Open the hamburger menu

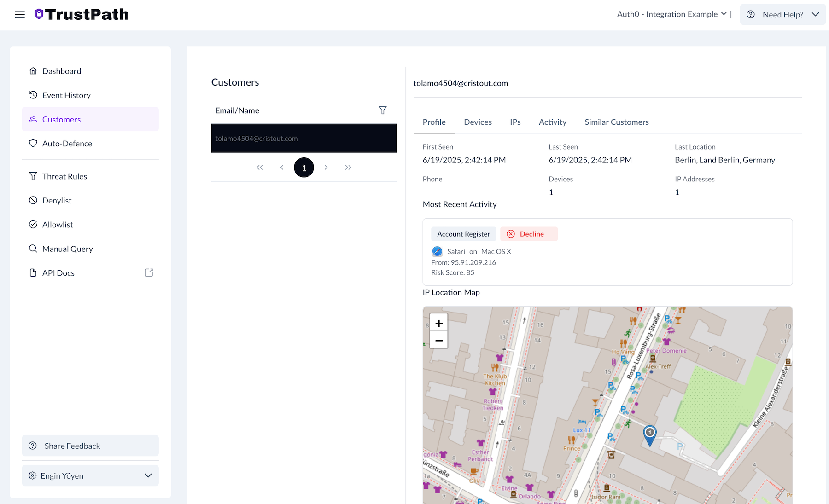click(20, 14)
